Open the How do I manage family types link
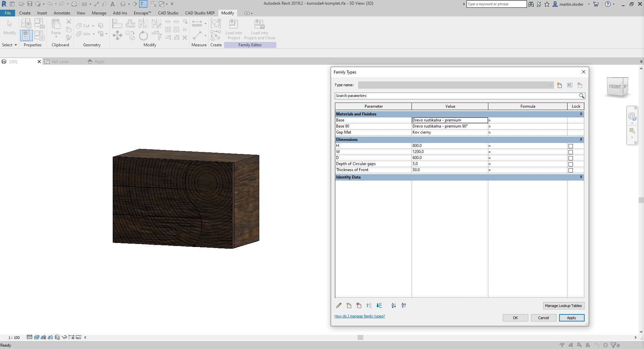 [359, 316]
